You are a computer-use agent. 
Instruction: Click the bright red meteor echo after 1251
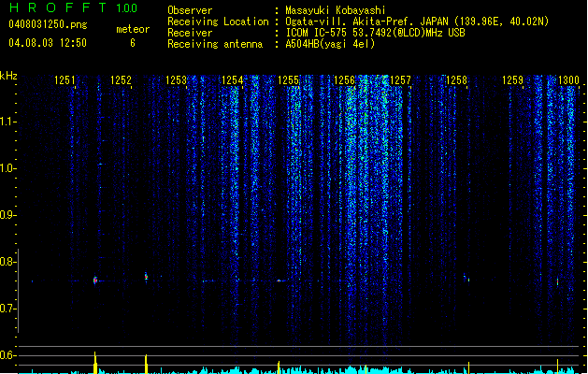tap(95, 280)
